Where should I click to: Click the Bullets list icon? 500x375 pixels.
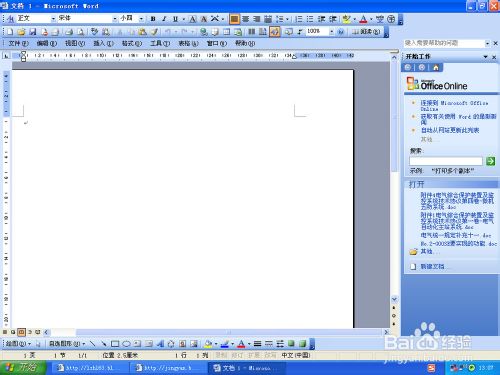tap(310, 19)
